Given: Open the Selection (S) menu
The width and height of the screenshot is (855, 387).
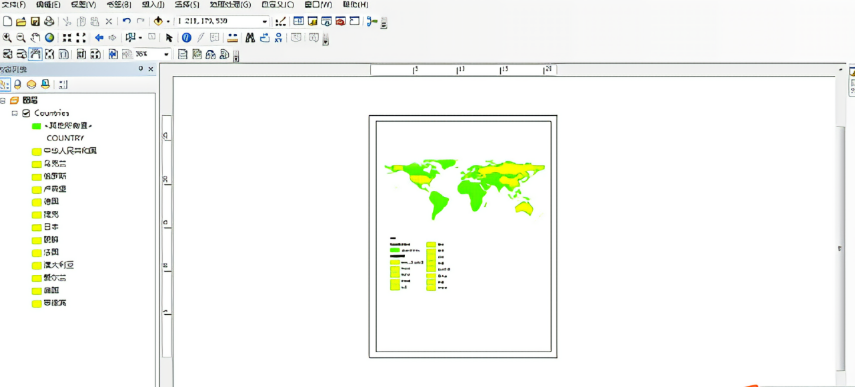Looking at the screenshot, I should pyautogui.click(x=187, y=4).
